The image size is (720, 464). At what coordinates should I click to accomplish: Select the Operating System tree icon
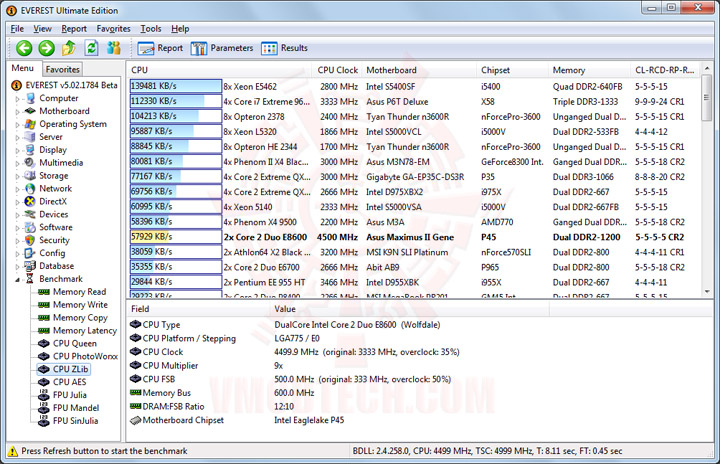(30, 124)
